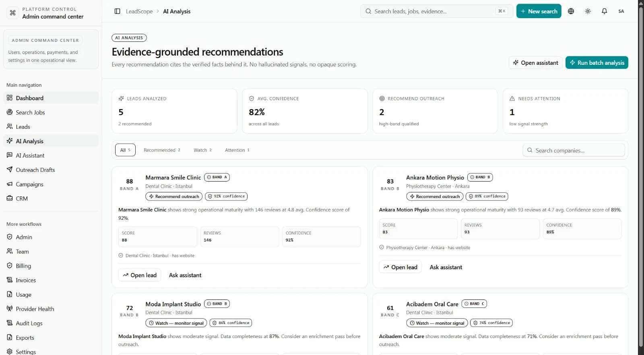
Task: Click Watch — monitor signal tag on Acibadem Oral Care
Action: pyautogui.click(x=437, y=323)
